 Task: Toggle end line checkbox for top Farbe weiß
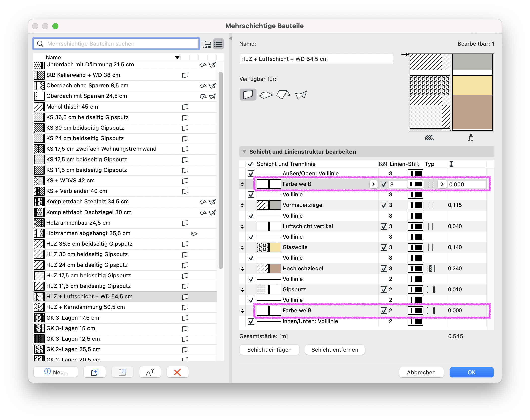[x=384, y=184]
